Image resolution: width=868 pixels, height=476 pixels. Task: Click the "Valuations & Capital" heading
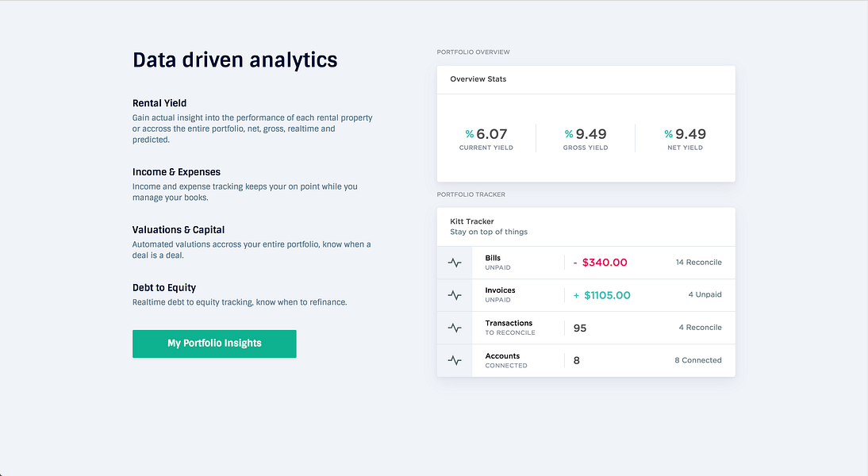179,230
